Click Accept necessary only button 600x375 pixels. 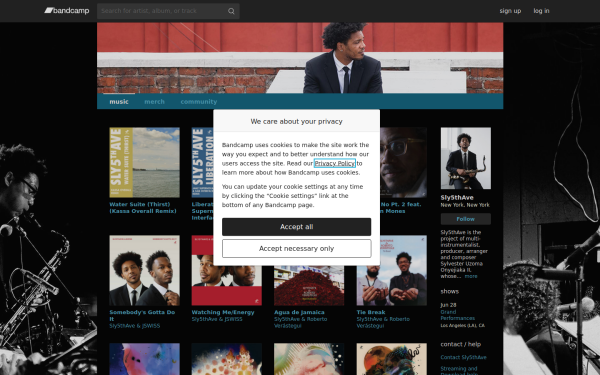pos(297,248)
